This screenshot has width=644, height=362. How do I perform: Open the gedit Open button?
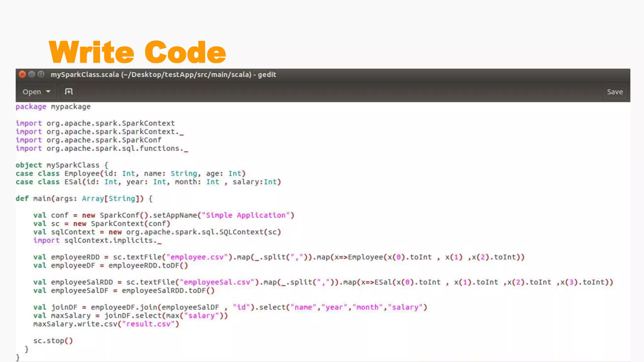click(37, 92)
